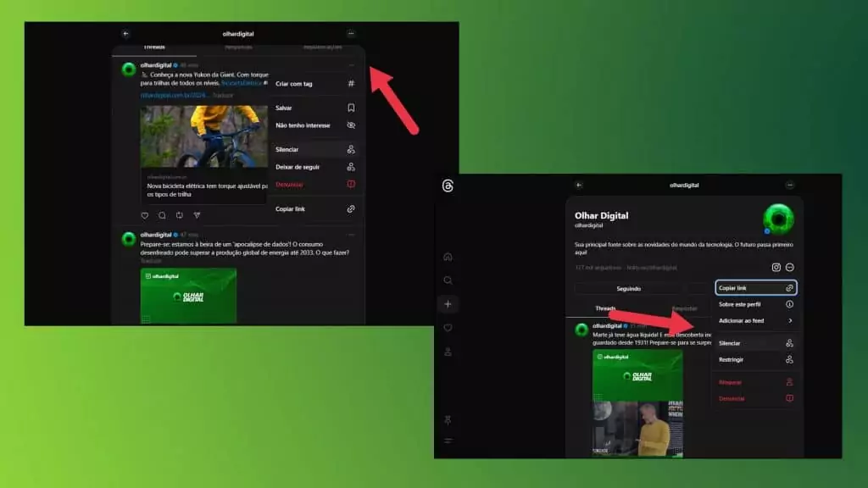868x488 pixels.
Task: Open the olhardigital.com.br link in the Yukon post
Action: (x=175, y=95)
